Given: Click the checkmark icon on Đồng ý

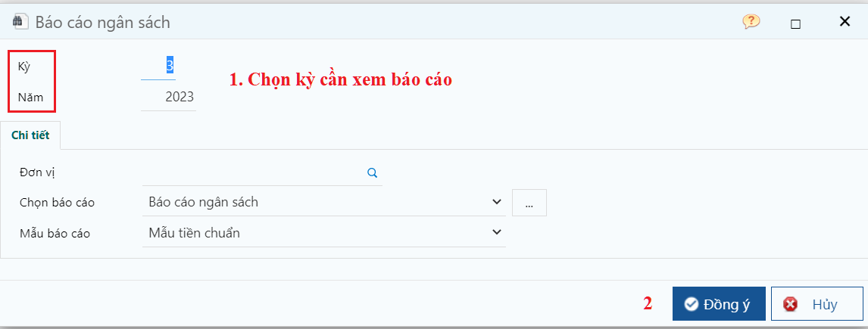Looking at the screenshot, I should [x=691, y=305].
